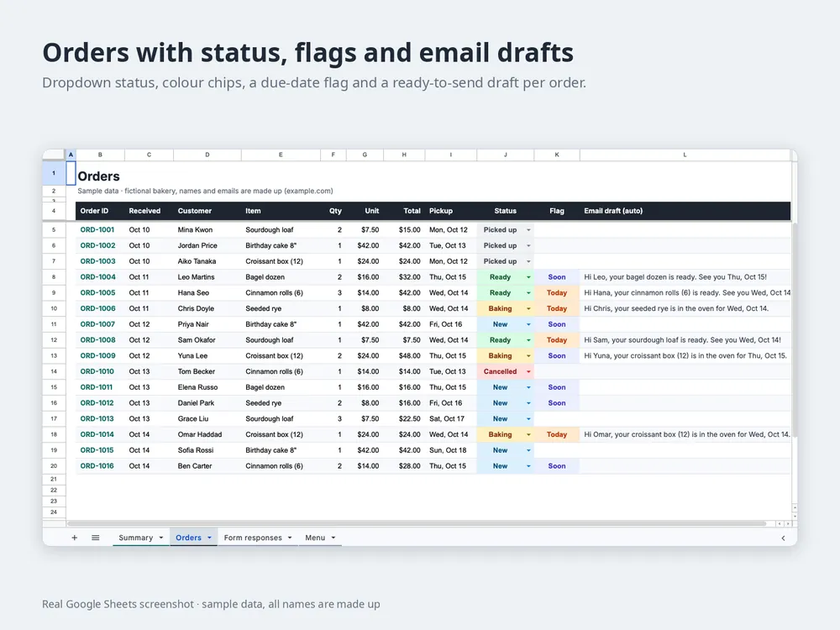Select the Email draft (auto) header cell
The image size is (840, 630).
685,211
